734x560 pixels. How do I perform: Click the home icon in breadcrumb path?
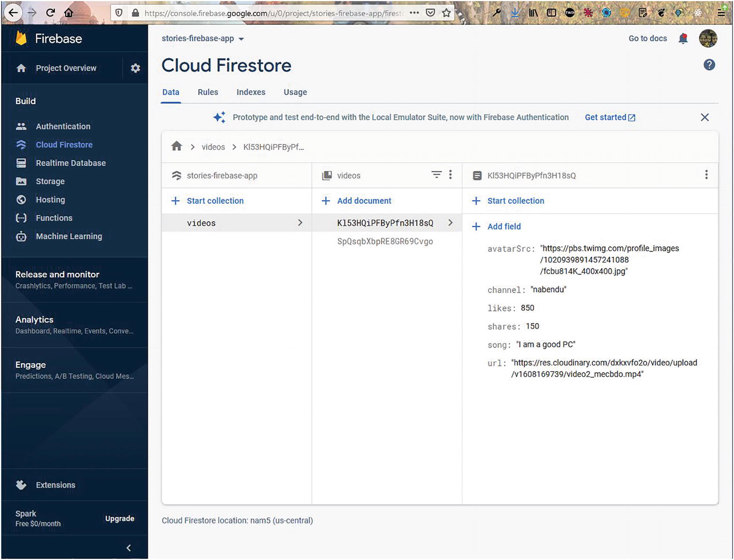pos(177,147)
